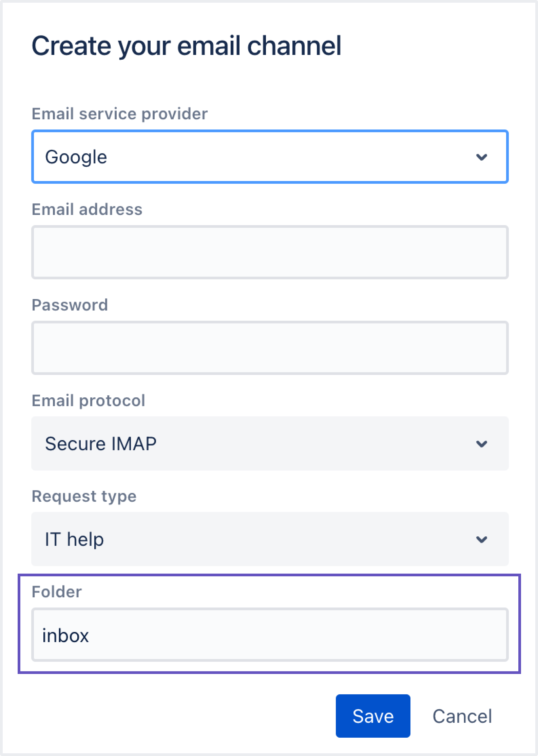Open the Request type dropdown
The width and height of the screenshot is (538, 756).
(270, 539)
